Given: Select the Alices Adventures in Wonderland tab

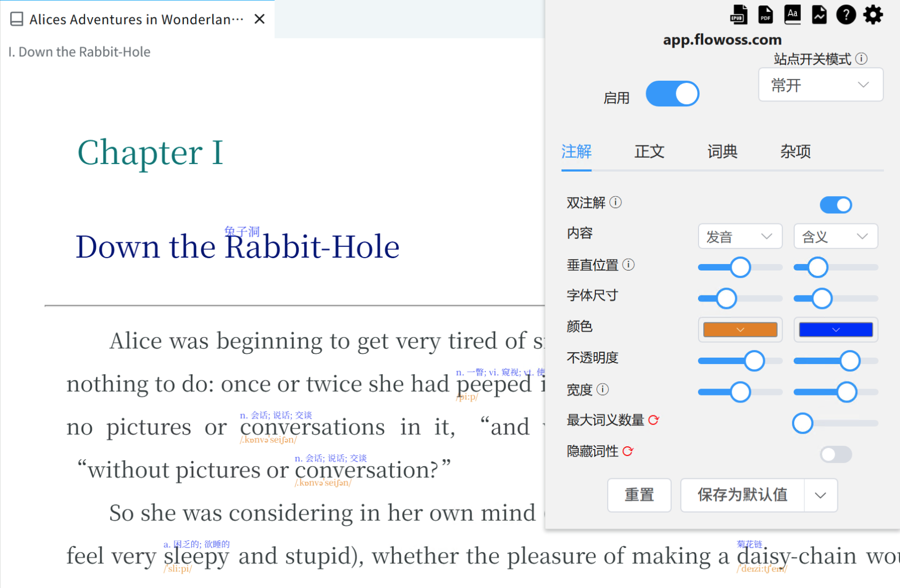Looking at the screenshot, I should click(137, 19).
